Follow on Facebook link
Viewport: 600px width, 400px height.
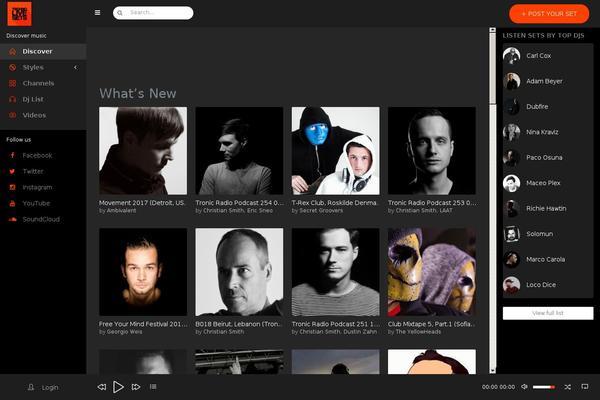[37, 155]
